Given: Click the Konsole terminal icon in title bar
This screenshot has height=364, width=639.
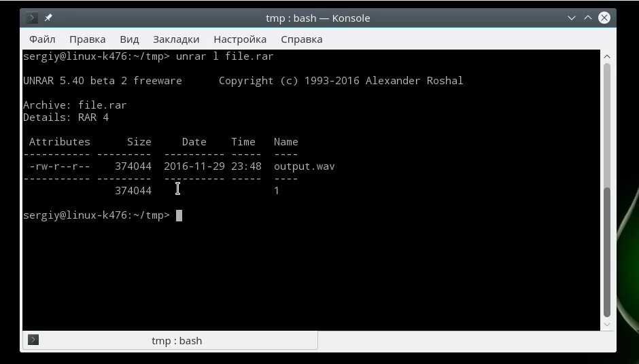Looking at the screenshot, I should tap(32, 18).
